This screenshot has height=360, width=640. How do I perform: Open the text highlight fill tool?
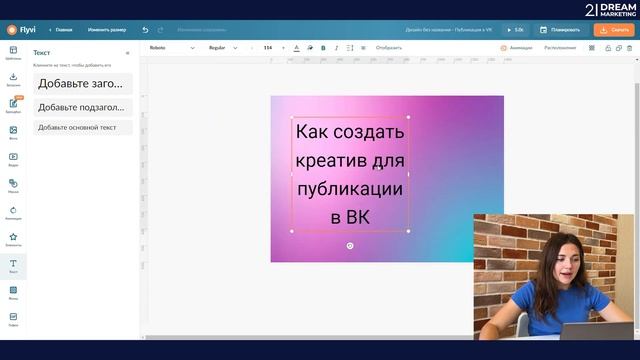point(310,48)
